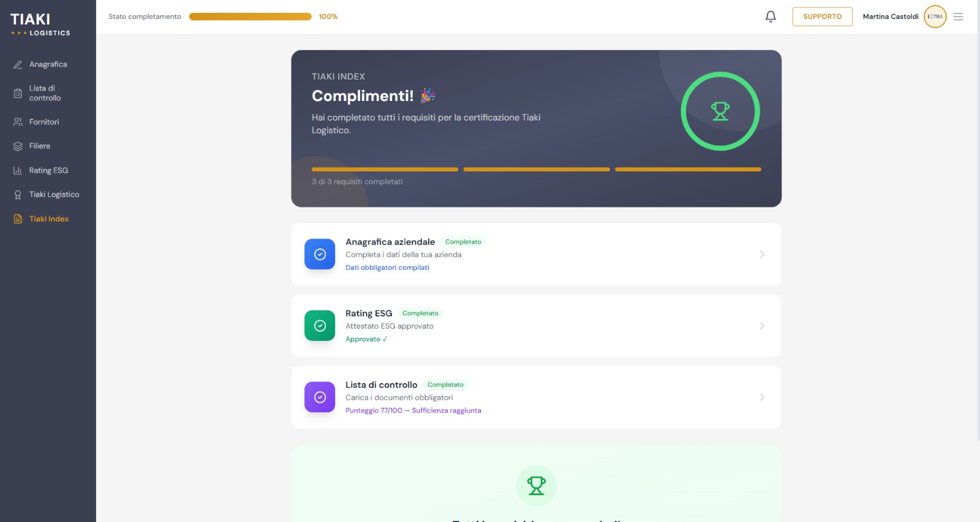Open Fornitori in the sidebar

coord(48,122)
